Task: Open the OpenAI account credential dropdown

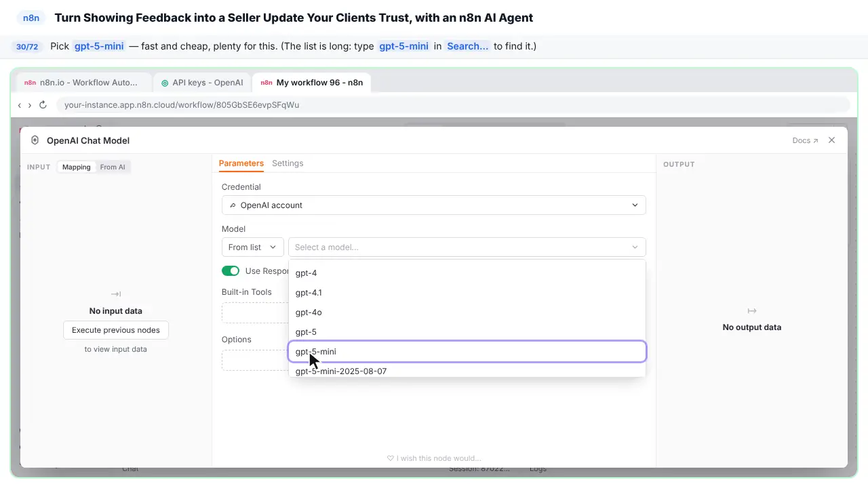Action: tap(433, 205)
